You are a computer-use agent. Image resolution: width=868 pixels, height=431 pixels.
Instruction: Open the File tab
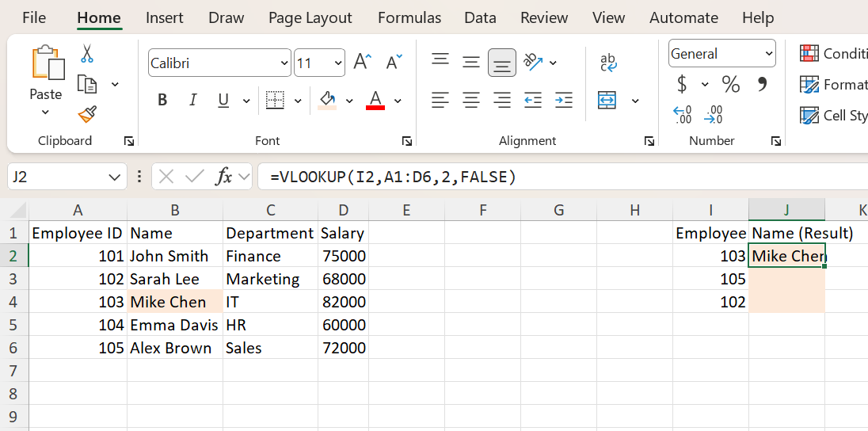click(x=34, y=17)
